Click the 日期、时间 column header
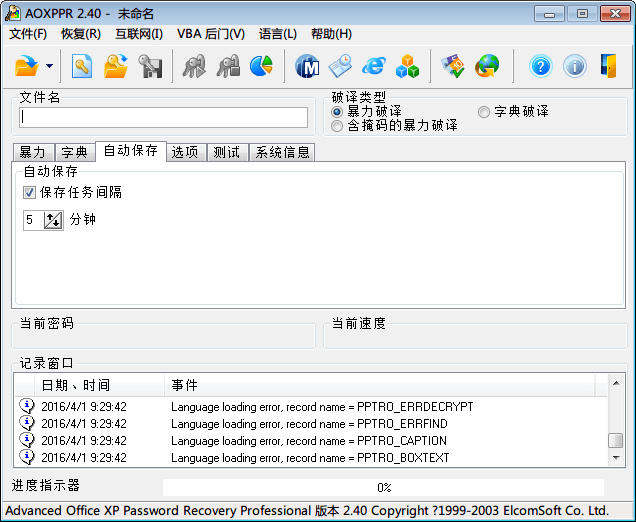Image resolution: width=636 pixels, height=522 pixels. tap(100, 385)
